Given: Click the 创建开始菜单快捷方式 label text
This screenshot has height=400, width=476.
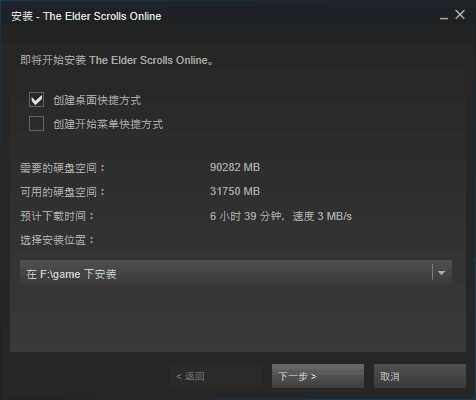Looking at the screenshot, I should coord(108,124).
